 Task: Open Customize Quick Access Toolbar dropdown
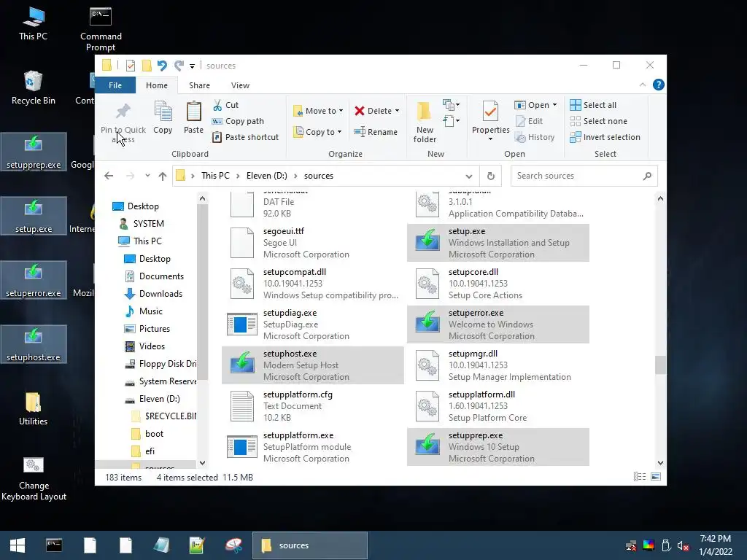192,66
